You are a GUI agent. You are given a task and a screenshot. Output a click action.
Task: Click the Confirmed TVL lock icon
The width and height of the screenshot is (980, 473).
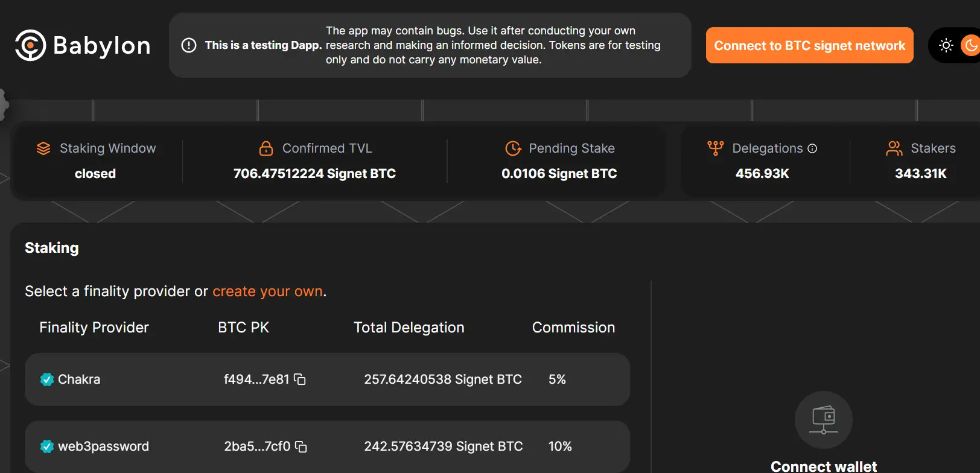point(266,148)
